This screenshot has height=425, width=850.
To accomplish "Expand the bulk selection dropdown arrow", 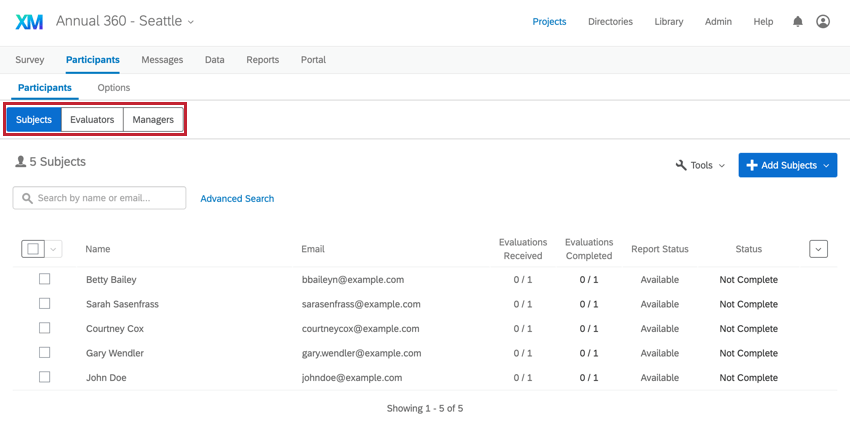I will pyautogui.click(x=53, y=249).
